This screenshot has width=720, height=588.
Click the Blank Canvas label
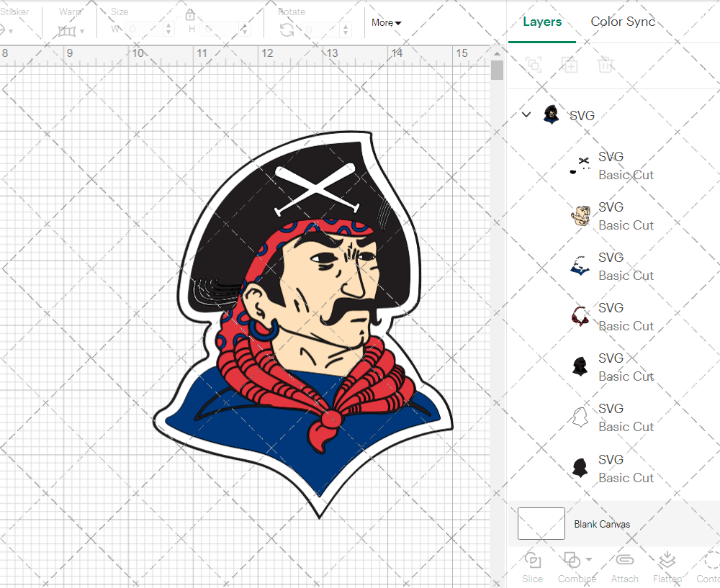point(601,524)
